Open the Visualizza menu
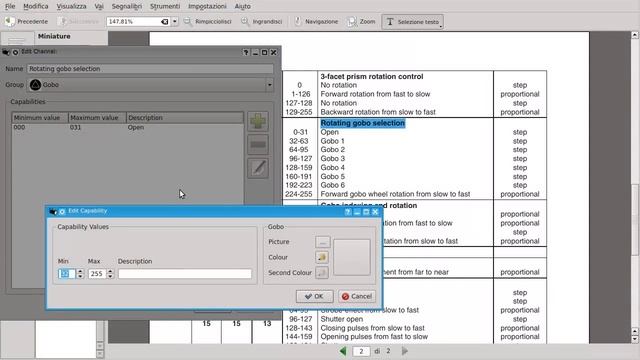The width and height of the screenshot is (640, 360). (71, 6)
